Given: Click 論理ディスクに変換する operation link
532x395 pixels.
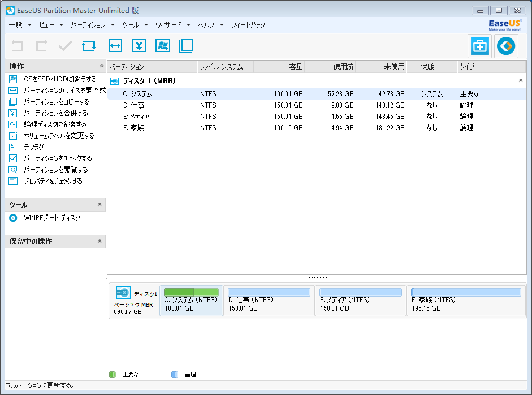Looking at the screenshot, I should click(55, 124).
